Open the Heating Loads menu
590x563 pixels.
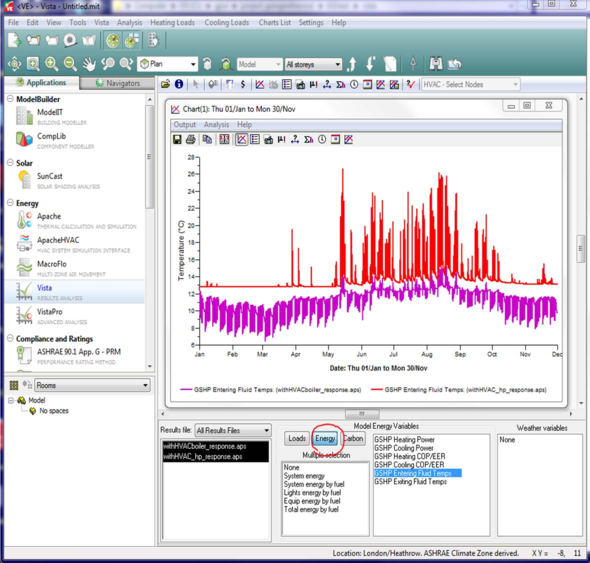tap(172, 23)
